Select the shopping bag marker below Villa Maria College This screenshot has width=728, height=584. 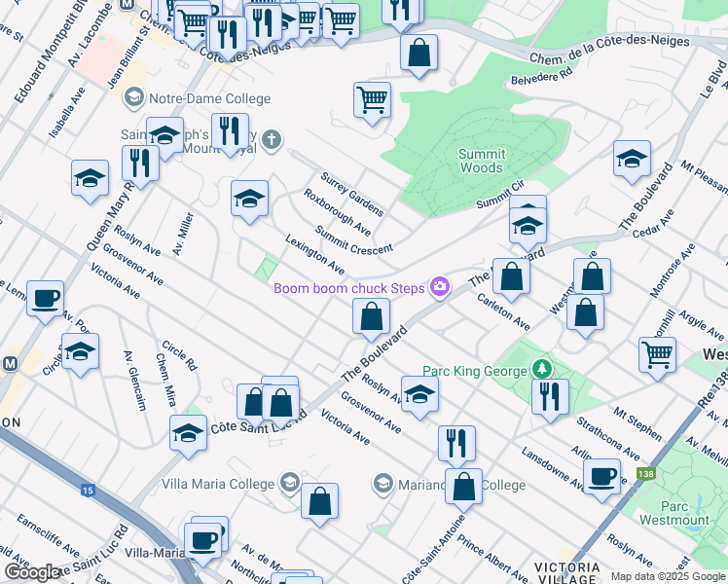pyautogui.click(x=319, y=501)
